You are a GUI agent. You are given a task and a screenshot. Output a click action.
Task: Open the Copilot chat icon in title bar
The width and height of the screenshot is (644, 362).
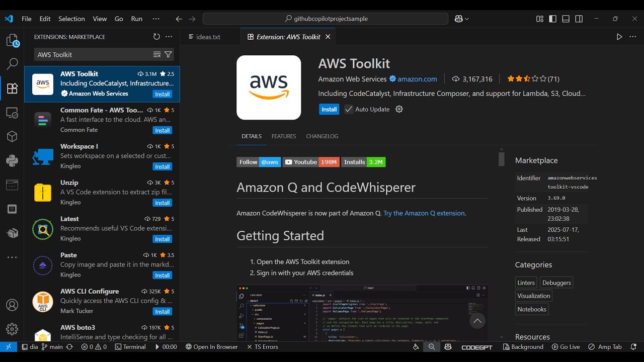pyautogui.click(x=458, y=19)
